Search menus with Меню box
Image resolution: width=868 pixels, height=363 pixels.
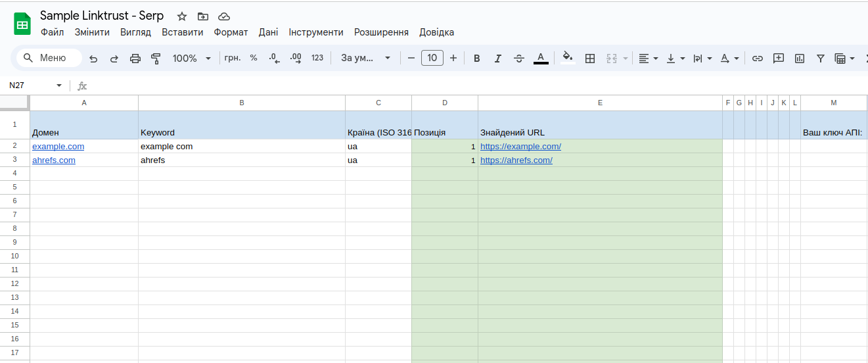pyautogui.click(x=49, y=58)
